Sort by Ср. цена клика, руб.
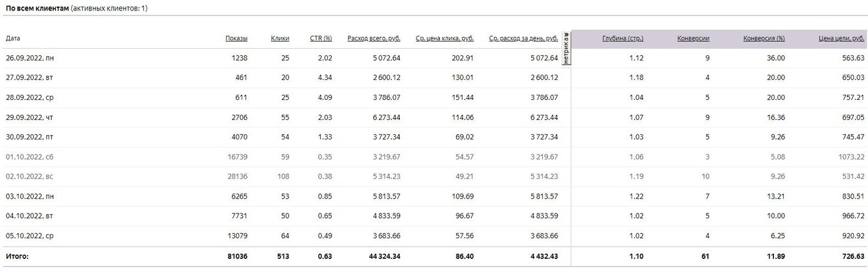 (x=444, y=38)
